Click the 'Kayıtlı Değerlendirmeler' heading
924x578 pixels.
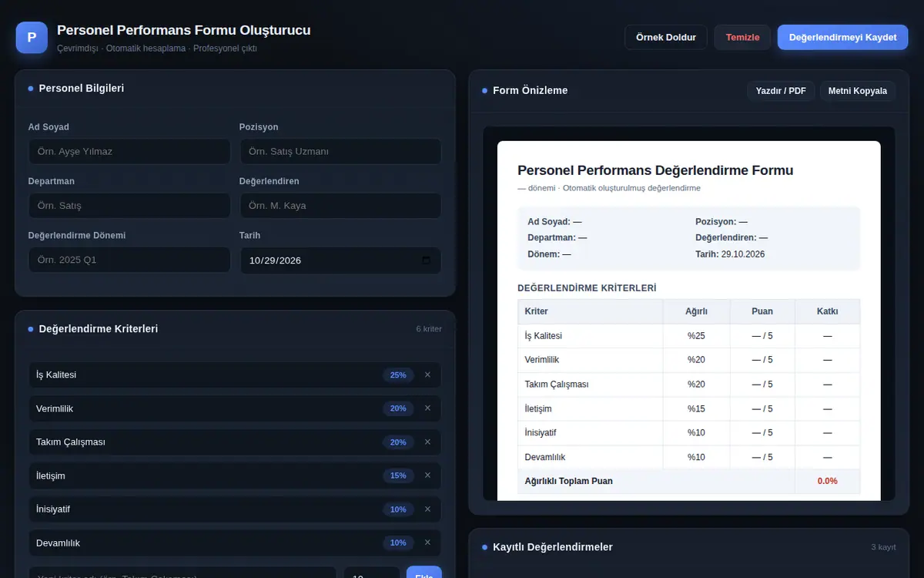point(553,547)
